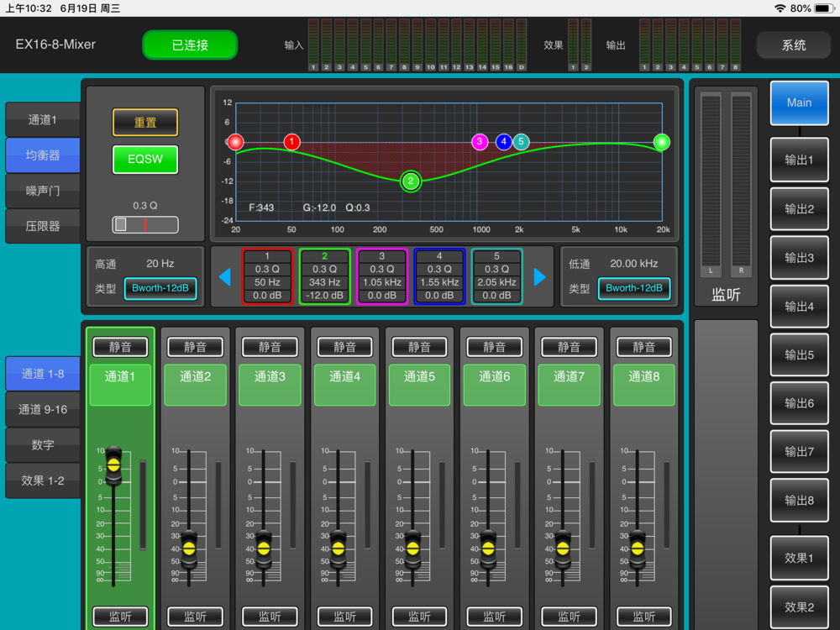Open the 噪声门 noise gate tab

[43, 191]
